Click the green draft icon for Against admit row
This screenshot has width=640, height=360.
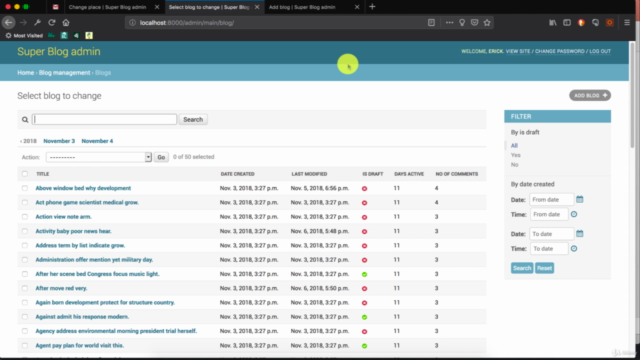[x=364, y=317]
